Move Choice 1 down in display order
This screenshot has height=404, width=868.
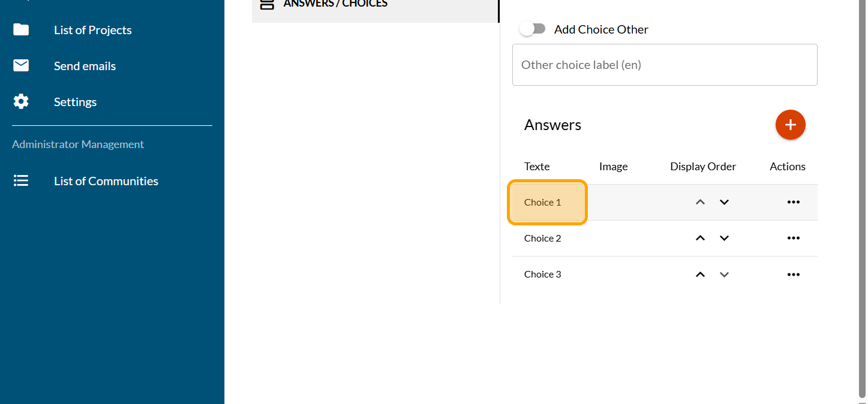(x=724, y=203)
